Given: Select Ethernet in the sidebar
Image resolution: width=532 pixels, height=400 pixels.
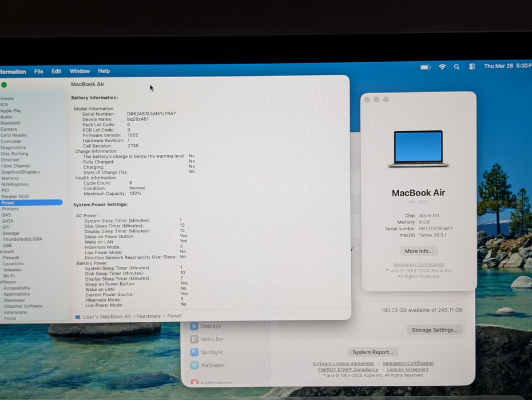Looking at the screenshot, I should pyautogui.click(x=10, y=159).
